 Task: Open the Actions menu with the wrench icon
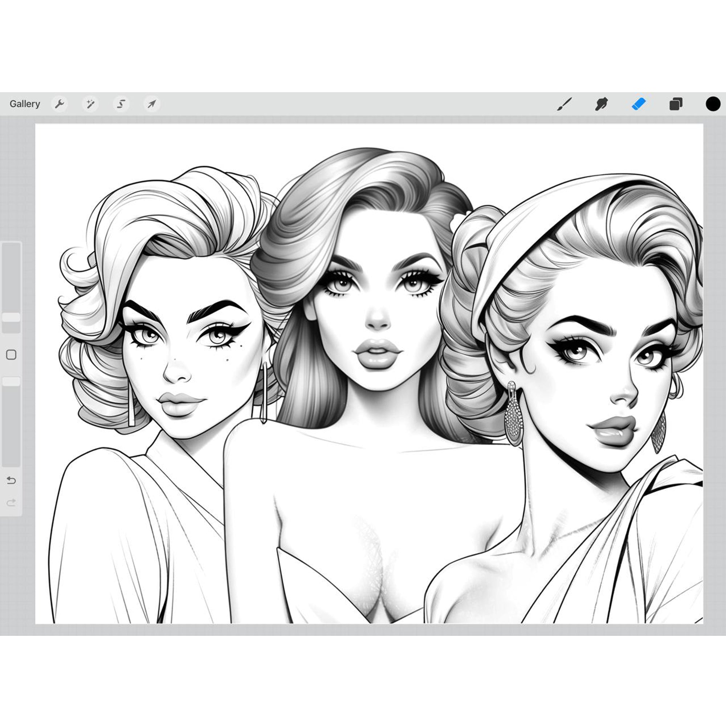click(60, 104)
